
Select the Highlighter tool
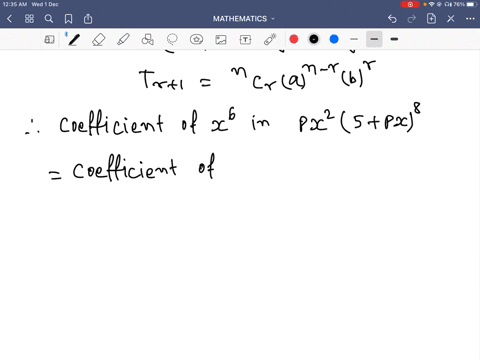tap(123, 40)
